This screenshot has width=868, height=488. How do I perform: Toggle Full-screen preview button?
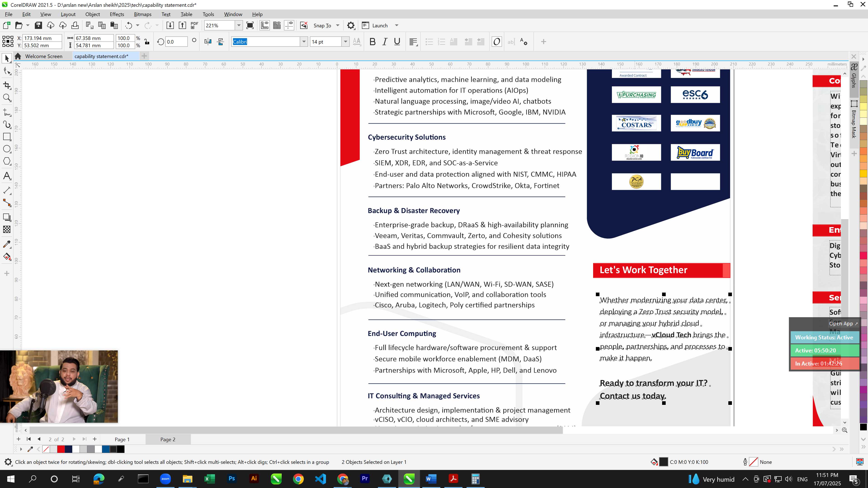[250, 25]
